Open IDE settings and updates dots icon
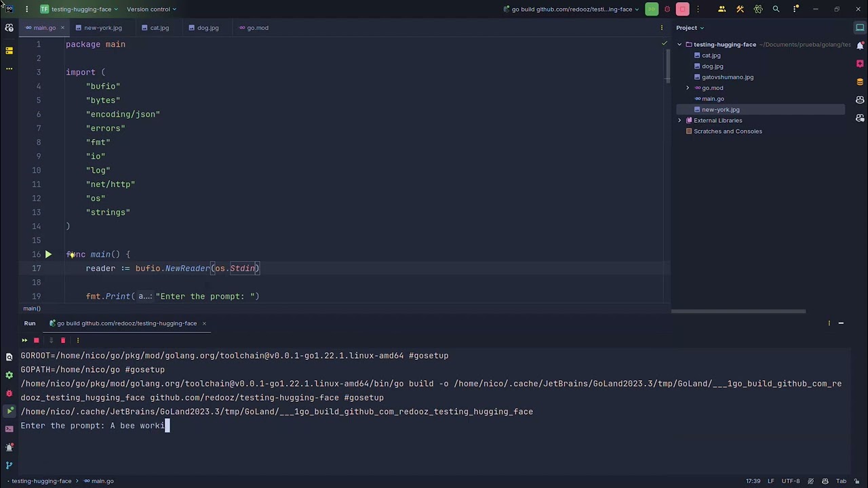Screen dimensions: 868x488 [x=795, y=9]
